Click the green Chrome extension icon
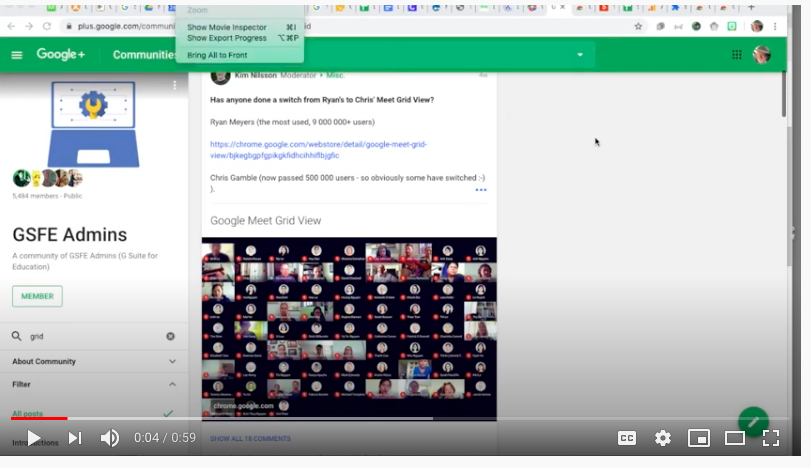 (x=732, y=26)
